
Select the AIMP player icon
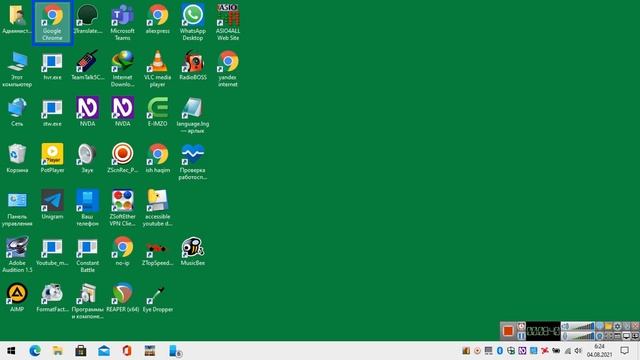coord(17,298)
